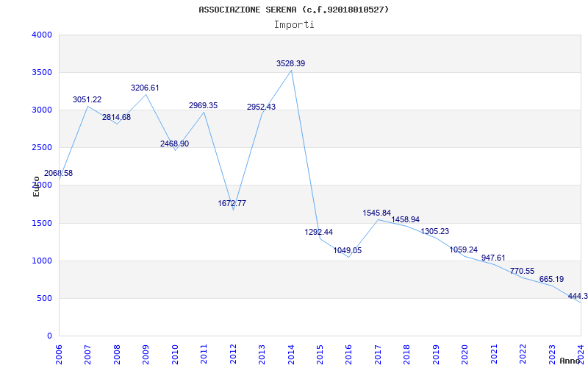The width and height of the screenshot is (588, 368).
Task: Click the 2006 year axis label
Action: tap(59, 354)
